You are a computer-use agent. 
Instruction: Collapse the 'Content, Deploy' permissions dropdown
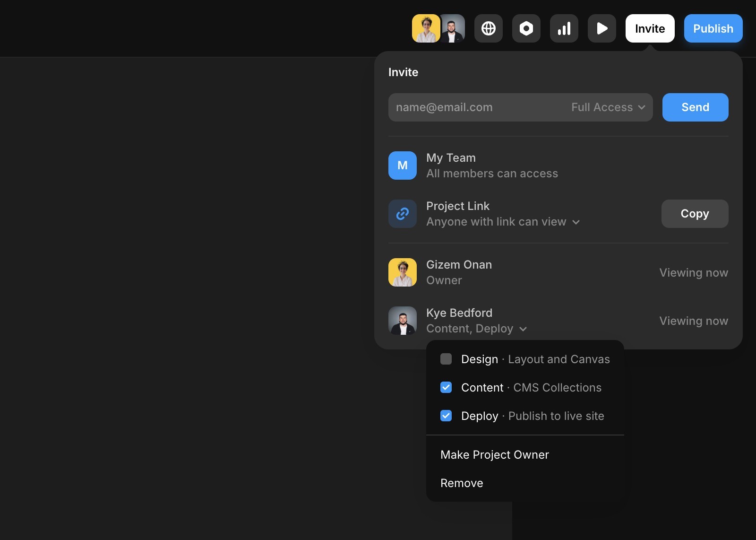[x=476, y=329]
